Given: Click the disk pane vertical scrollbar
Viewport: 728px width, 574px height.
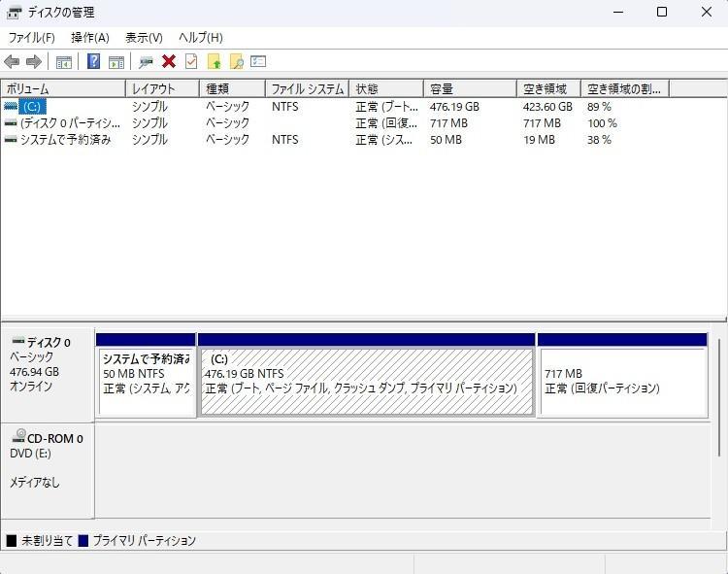Looking at the screenshot, I should (x=719, y=397).
